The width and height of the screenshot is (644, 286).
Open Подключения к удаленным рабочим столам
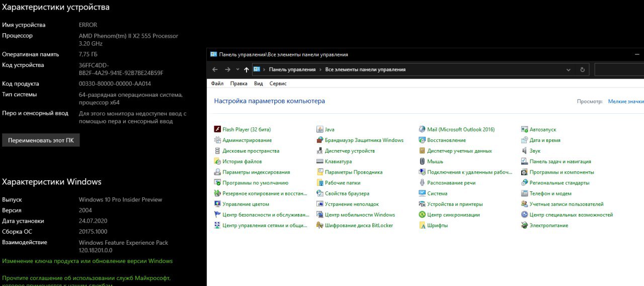[469, 172]
